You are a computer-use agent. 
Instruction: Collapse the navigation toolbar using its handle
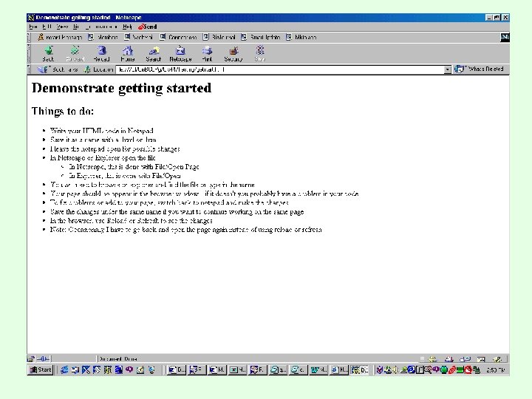pyautogui.click(x=29, y=54)
